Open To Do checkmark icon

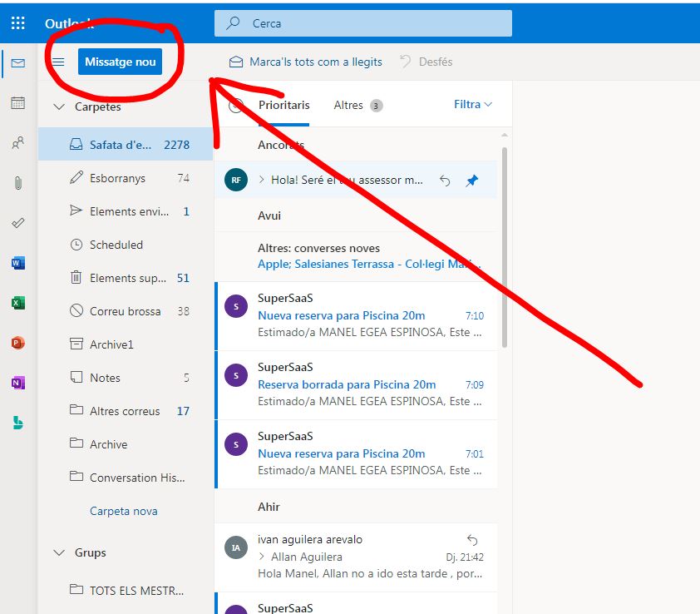[x=17, y=223]
